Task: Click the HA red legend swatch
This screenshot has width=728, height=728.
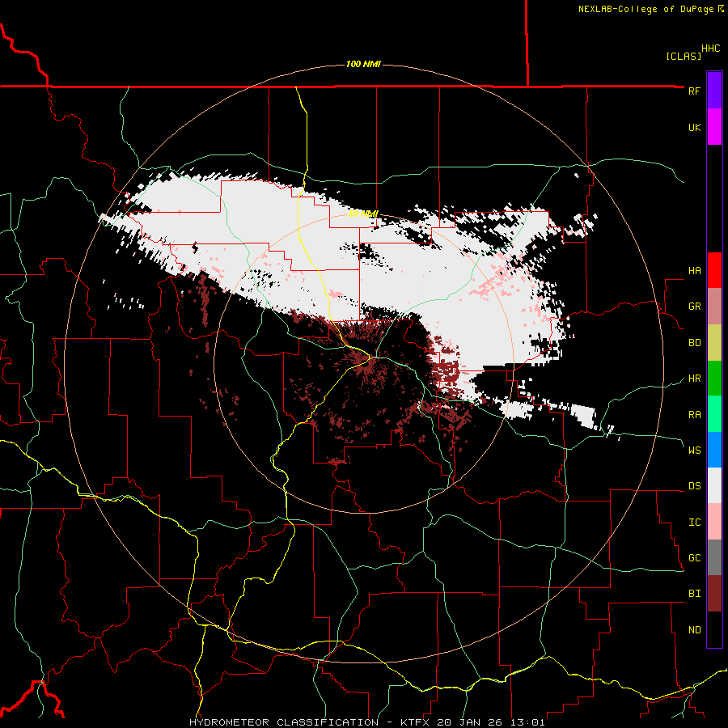Action: click(x=714, y=270)
